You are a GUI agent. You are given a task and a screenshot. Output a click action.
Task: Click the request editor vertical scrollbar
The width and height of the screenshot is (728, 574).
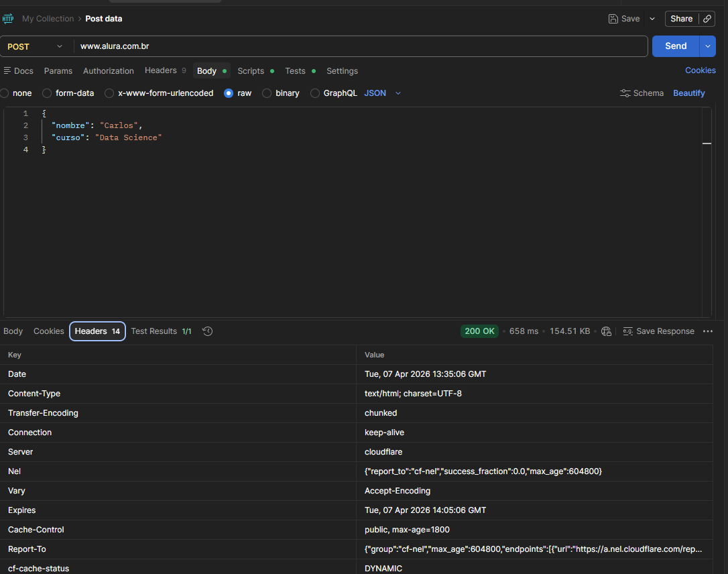point(707,201)
